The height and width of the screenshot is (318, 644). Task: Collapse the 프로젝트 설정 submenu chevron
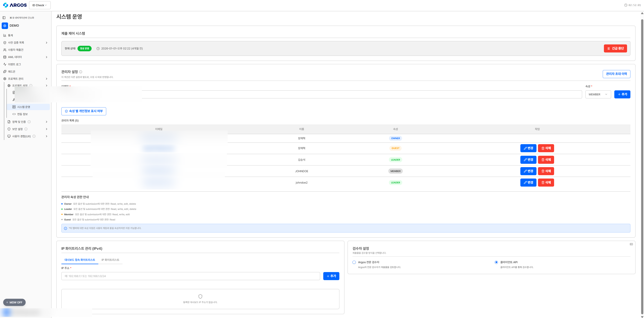[46, 86]
